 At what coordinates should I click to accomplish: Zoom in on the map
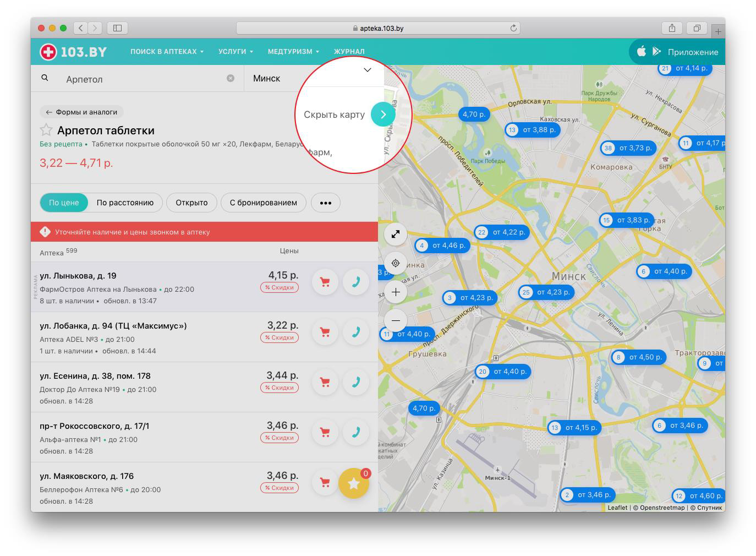pyautogui.click(x=396, y=292)
